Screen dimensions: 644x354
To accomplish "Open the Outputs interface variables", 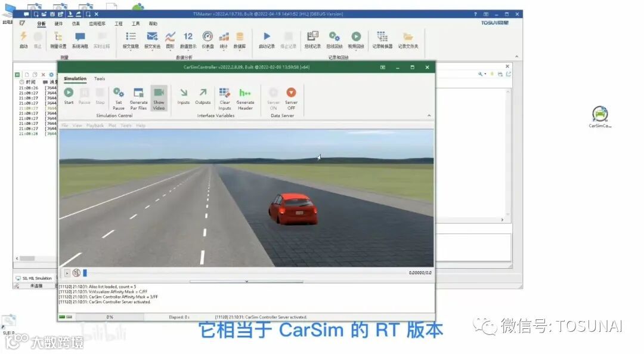I will 203,96.
